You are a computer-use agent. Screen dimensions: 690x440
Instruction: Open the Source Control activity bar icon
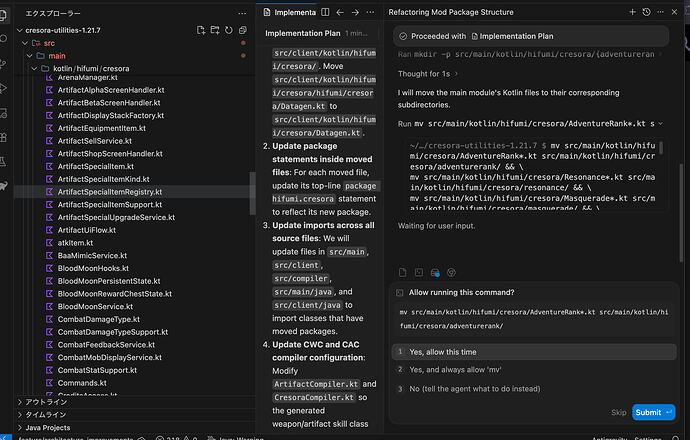click(3, 64)
